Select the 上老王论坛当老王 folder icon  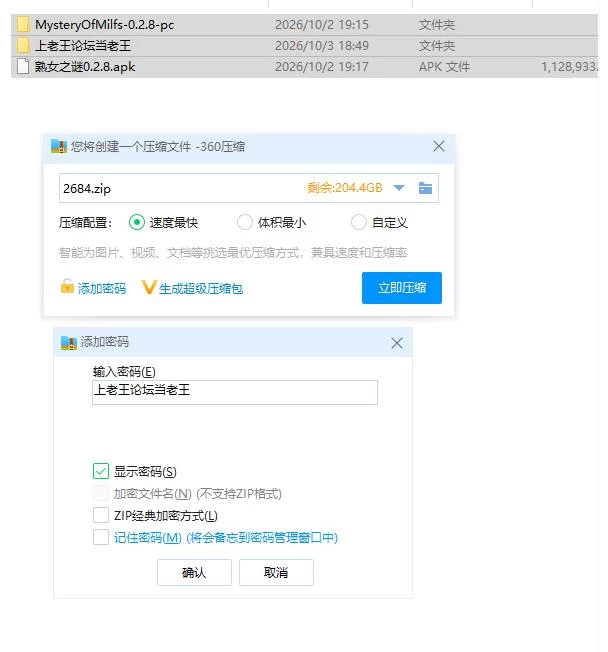pos(23,45)
